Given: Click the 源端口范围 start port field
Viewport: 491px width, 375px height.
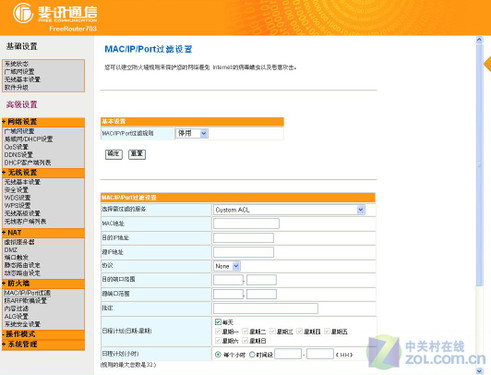Looking at the screenshot, I should [228, 294].
